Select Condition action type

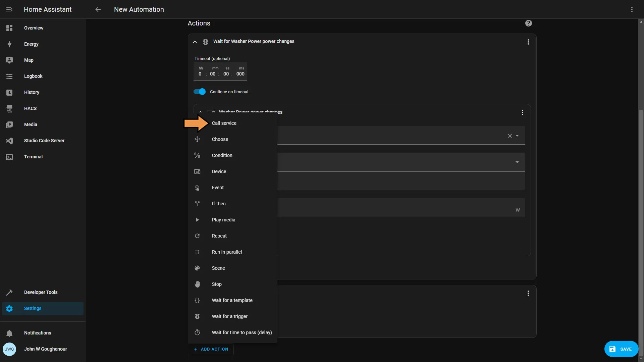point(233,155)
